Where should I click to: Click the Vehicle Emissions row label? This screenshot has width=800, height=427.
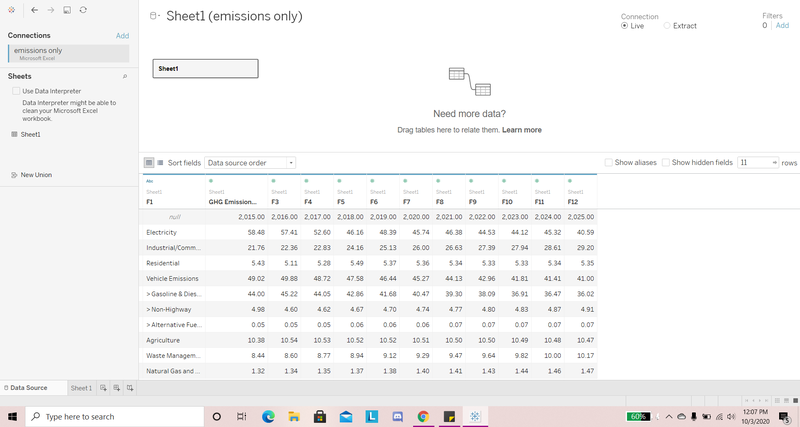tap(172, 279)
